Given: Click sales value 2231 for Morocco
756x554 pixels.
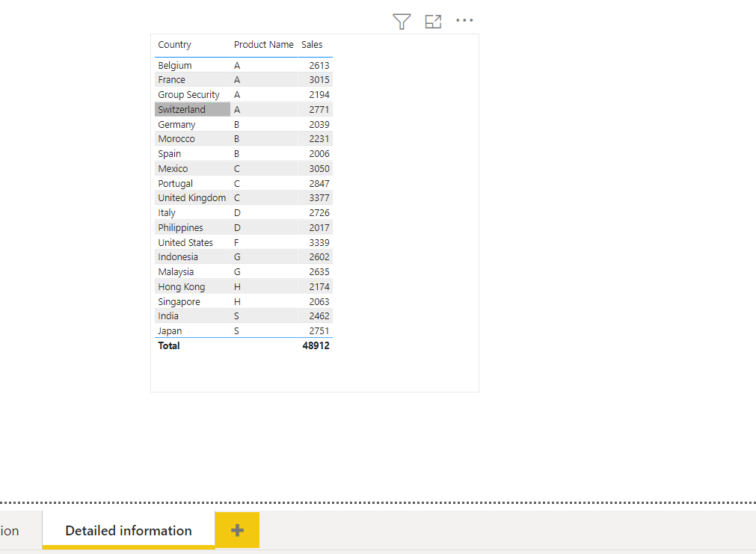Looking at the screenshot, I should point(319,139).
